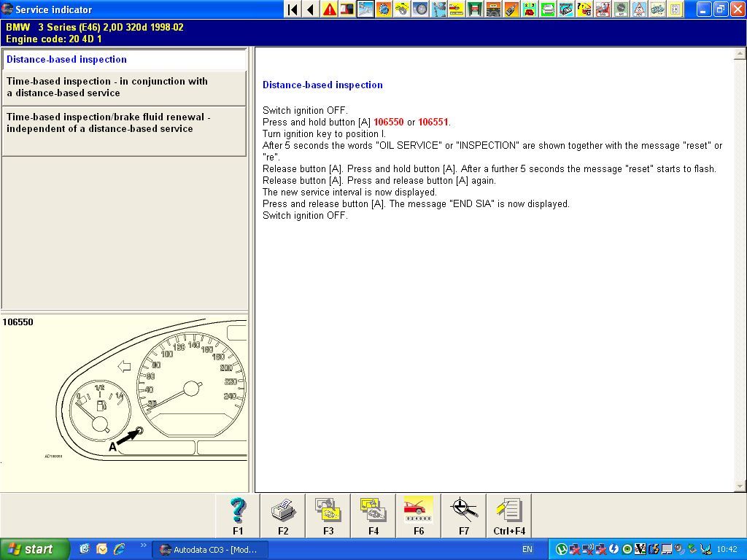Viewport: 747px width, 560px height.
Task: Open the red warning triangle icon
Action: tap(329, 9)
